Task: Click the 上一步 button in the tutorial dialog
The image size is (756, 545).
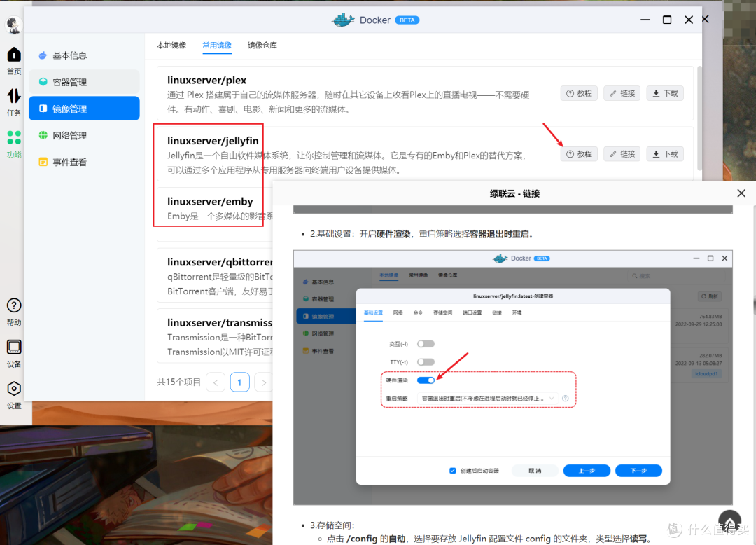Action: (587, 471)
